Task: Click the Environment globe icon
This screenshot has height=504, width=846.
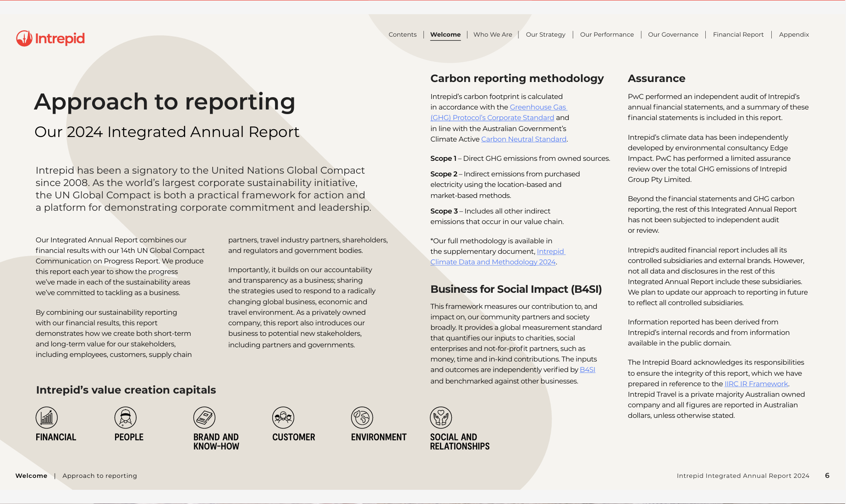Action: point(362,417)
